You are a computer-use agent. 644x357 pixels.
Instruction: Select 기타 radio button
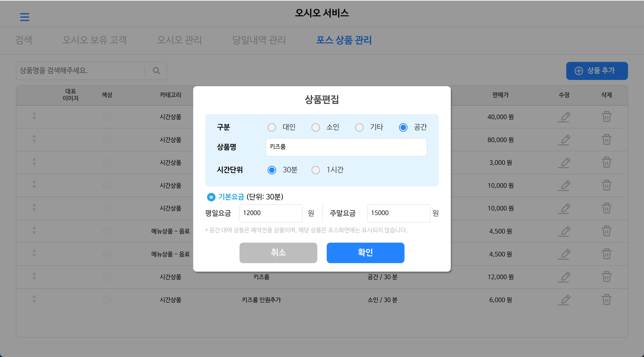pos(359,128)
